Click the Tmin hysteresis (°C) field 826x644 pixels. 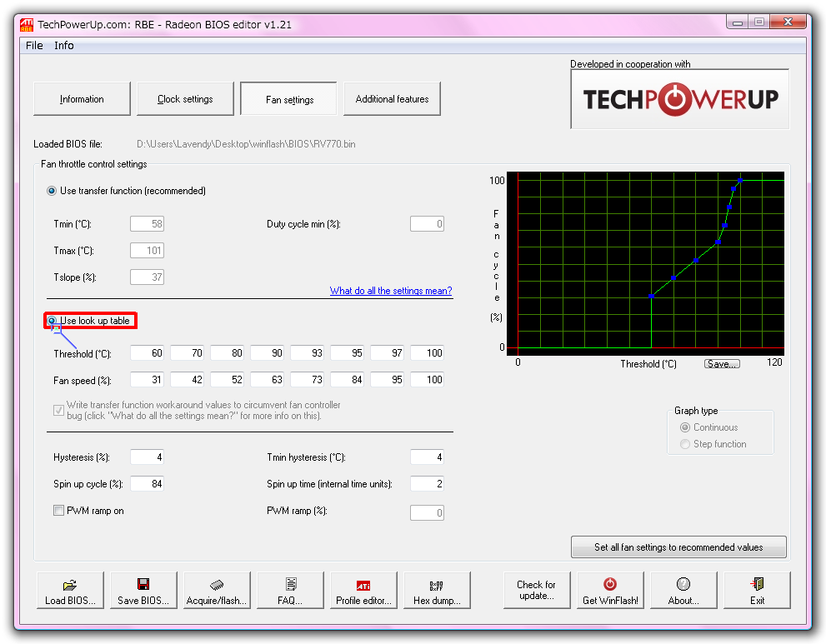[428, 457]
